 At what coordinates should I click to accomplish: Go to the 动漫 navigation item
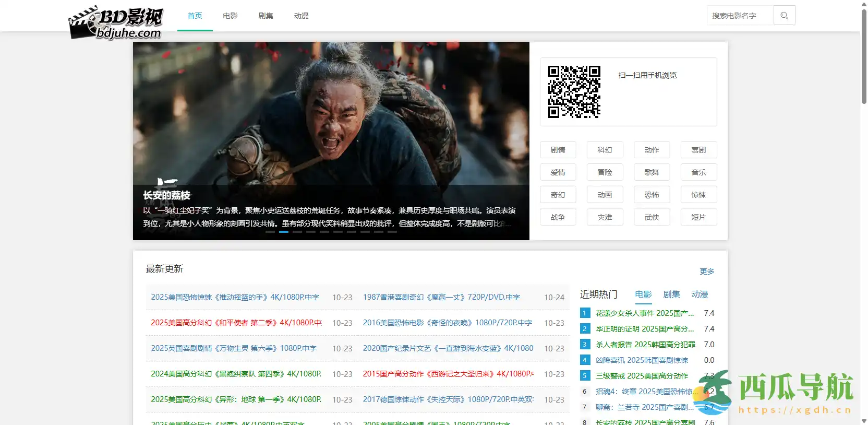point(301,16)
